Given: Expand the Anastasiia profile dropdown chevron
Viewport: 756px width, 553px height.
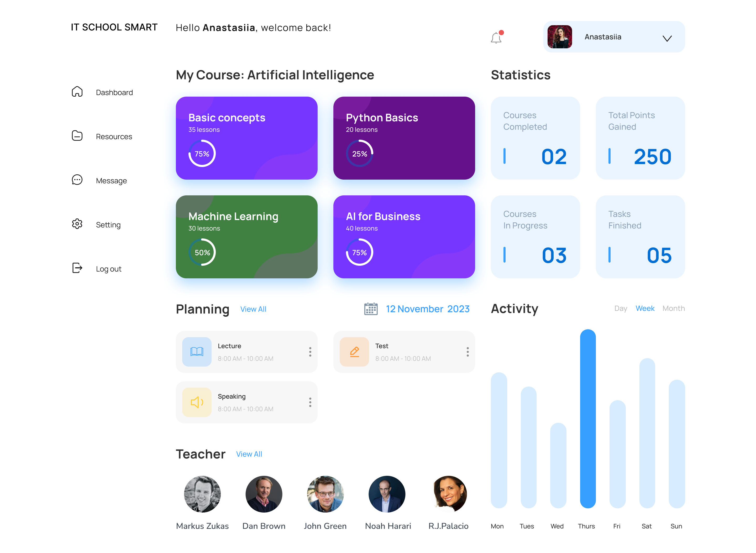Looking at the screenshot, I should (667, 39).
